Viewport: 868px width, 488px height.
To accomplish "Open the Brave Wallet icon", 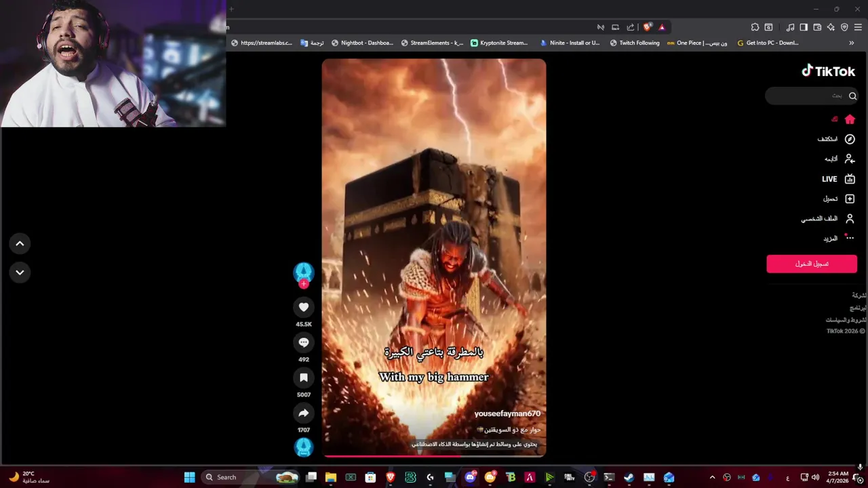I will coord(817,27).
